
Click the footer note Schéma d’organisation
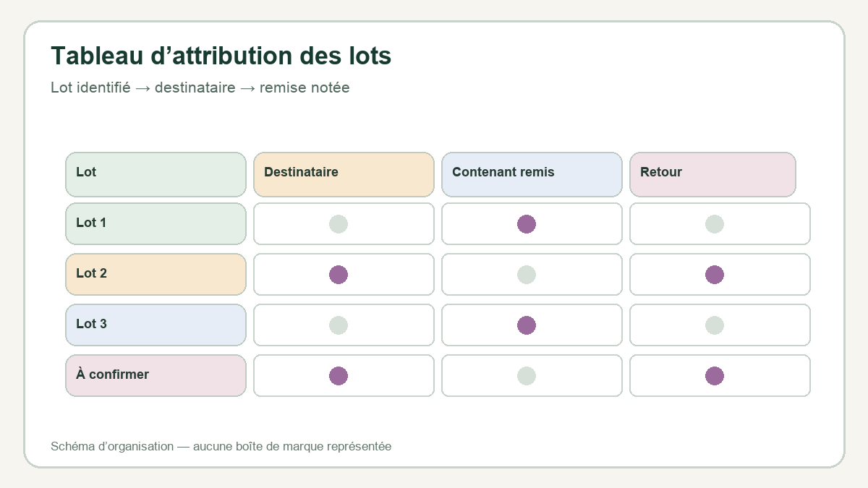click(112, 447)
